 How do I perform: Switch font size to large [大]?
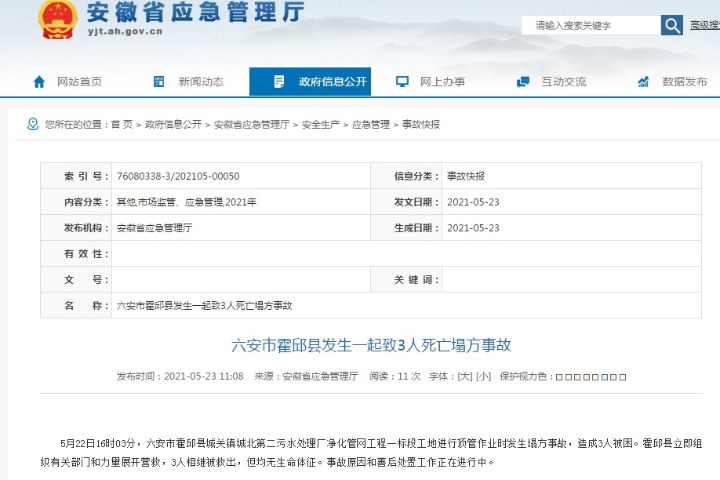464,376
